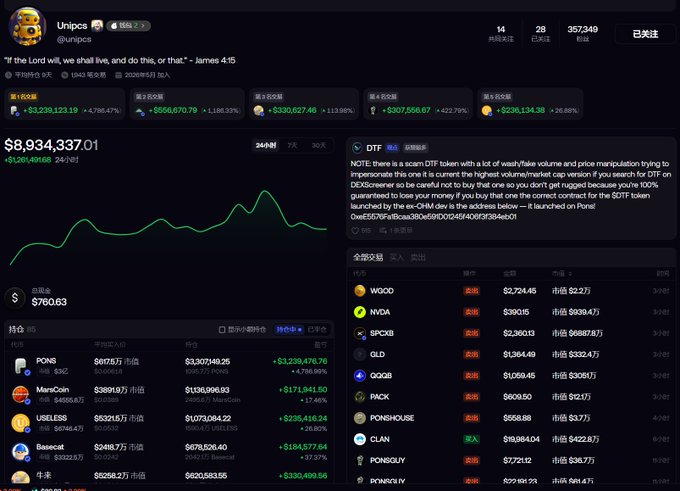Image resolution: width=680 pixels, height=491 pixels.
Task: Select the 全部交易 all trades tab
Action: click(368, 257)
